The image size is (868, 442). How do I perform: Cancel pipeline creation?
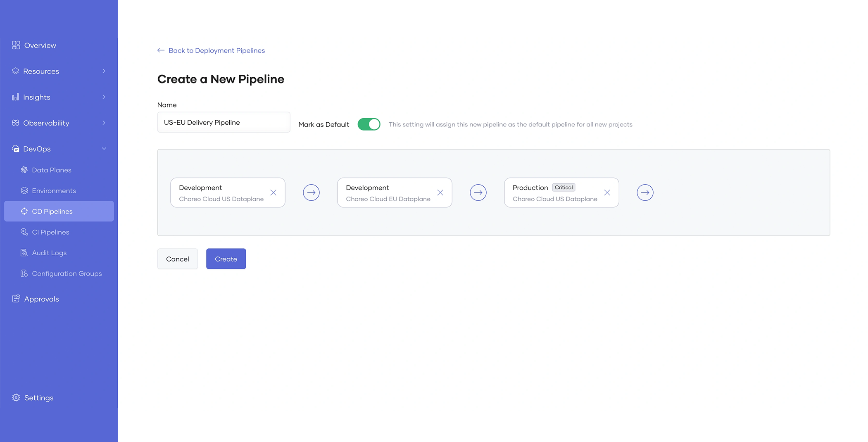click(x=177, y=259)
